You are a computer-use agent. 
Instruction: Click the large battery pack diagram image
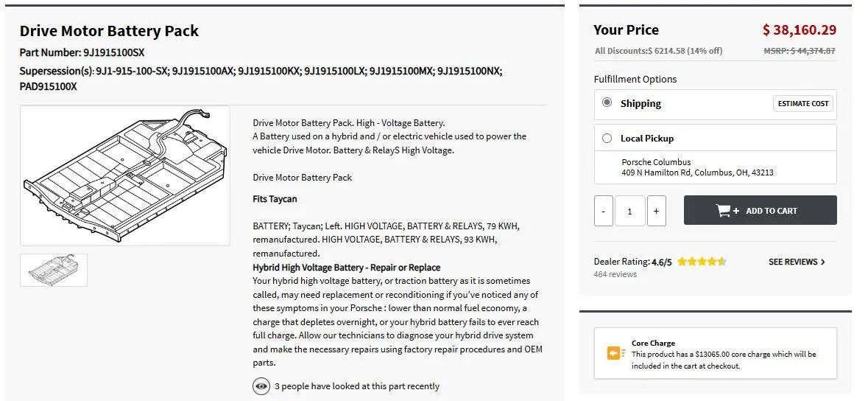point(125,176)
